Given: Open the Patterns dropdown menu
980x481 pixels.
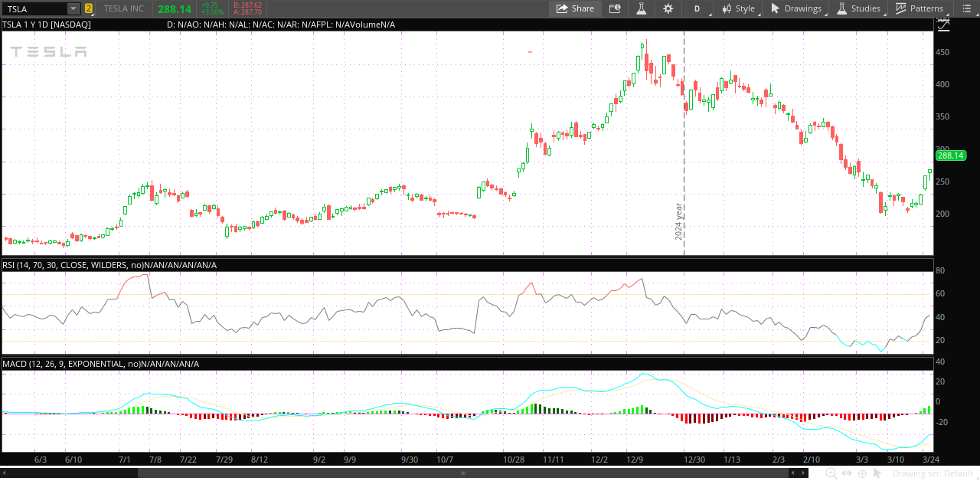Looking at the screenshot, I should 920,8.
